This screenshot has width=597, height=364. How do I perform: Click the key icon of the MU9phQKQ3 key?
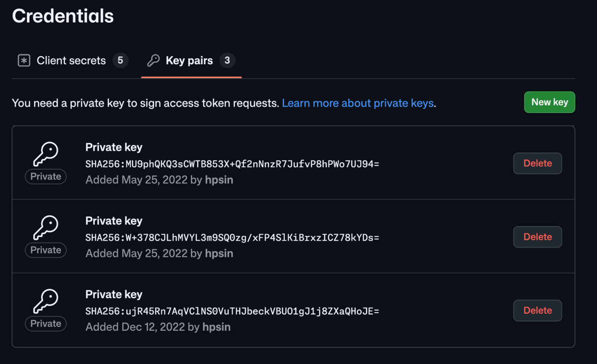pyautogui.click(x=46, y=154)
